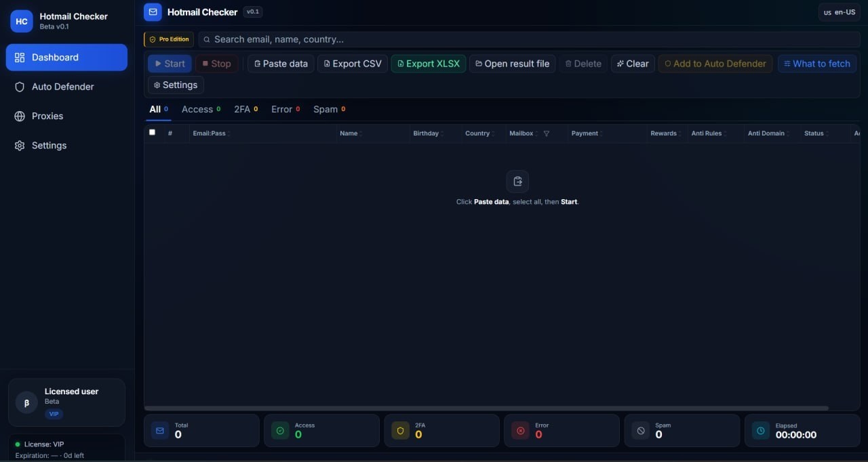
Task: Switch to the Error tab
Action: pyautogui.click(x=285, y=109)
